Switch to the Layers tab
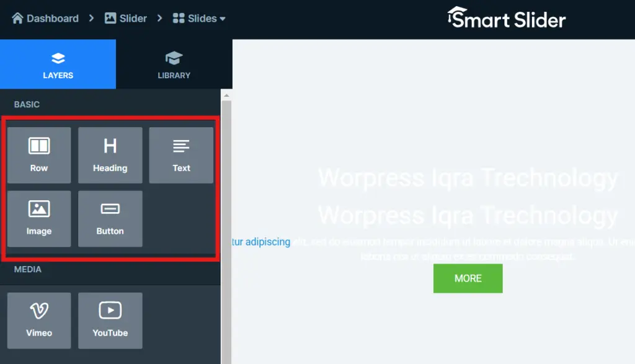Image resolution: width=635 pixels, height=364 pixels. click(58, 64)
